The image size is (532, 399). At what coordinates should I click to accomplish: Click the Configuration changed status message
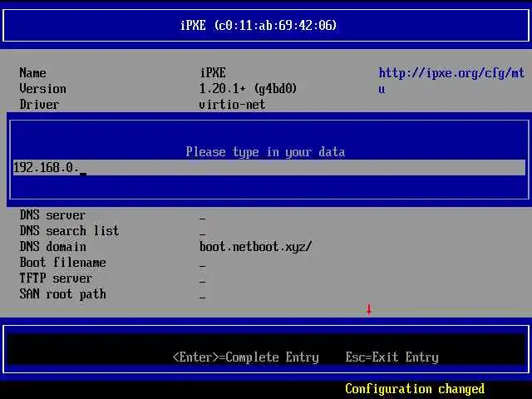(415, 389)
